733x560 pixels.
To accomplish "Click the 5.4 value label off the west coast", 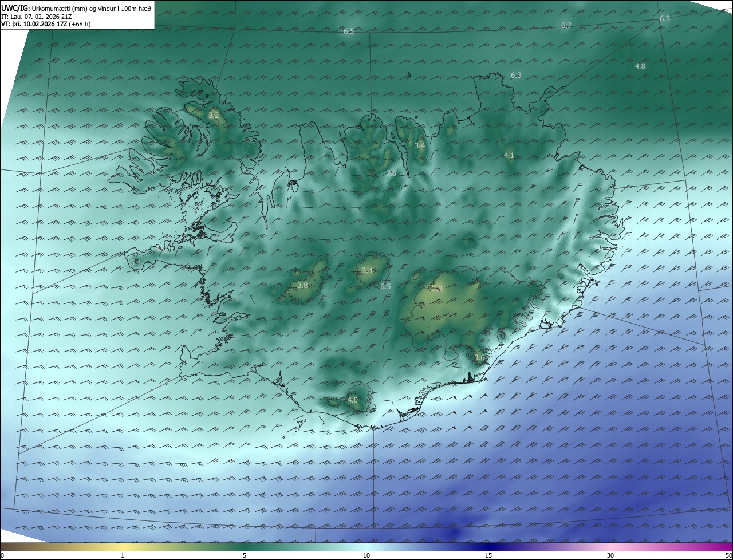I will coord(136,262).
